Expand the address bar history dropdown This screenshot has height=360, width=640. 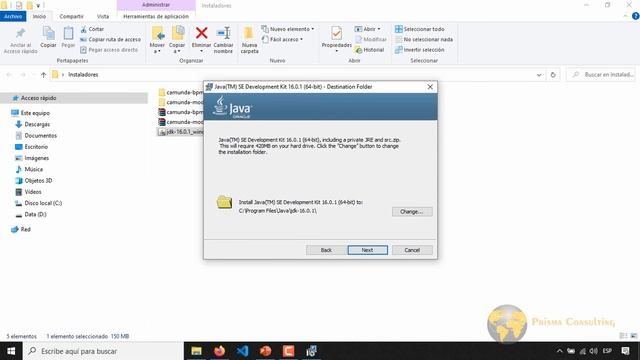(x=539, y=75)
